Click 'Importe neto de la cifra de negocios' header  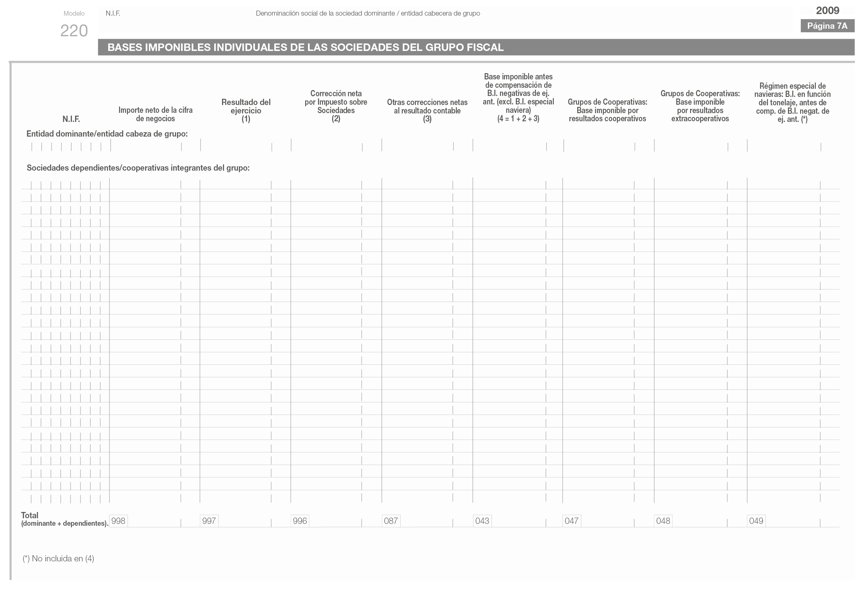click(155, 114)
